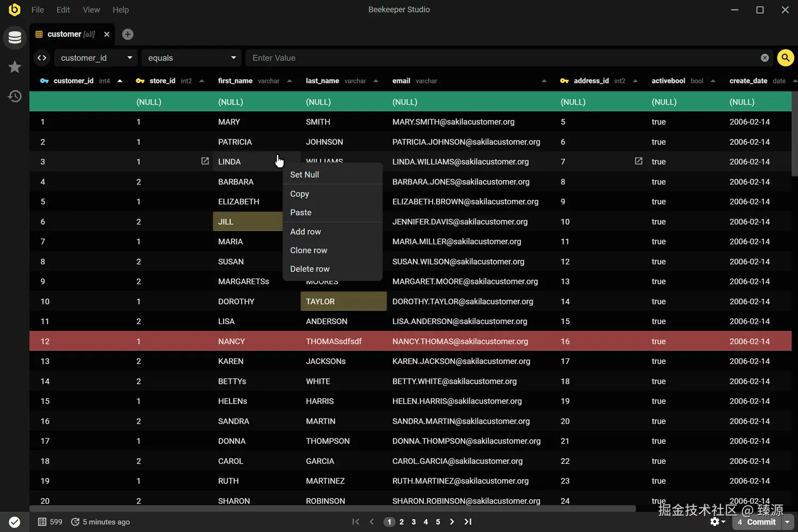The width and height of the screenshot is (798, 532).
Task: Click the row count 599 indicator
Action: [x=50, y=522]
